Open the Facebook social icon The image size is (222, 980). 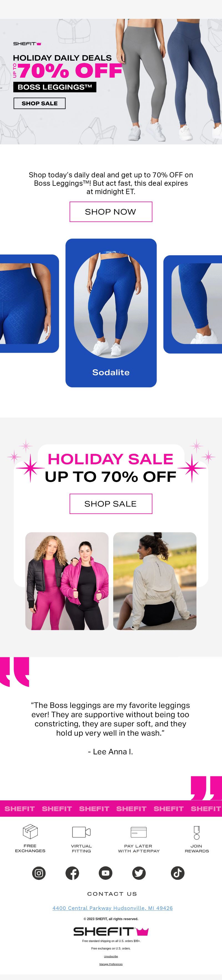[x=72, y=873]
